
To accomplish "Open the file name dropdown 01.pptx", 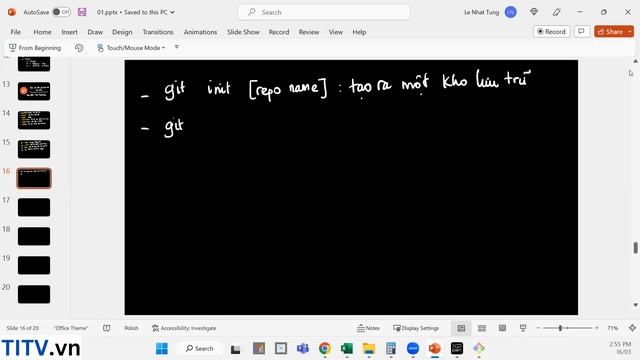I will [136, 12].
